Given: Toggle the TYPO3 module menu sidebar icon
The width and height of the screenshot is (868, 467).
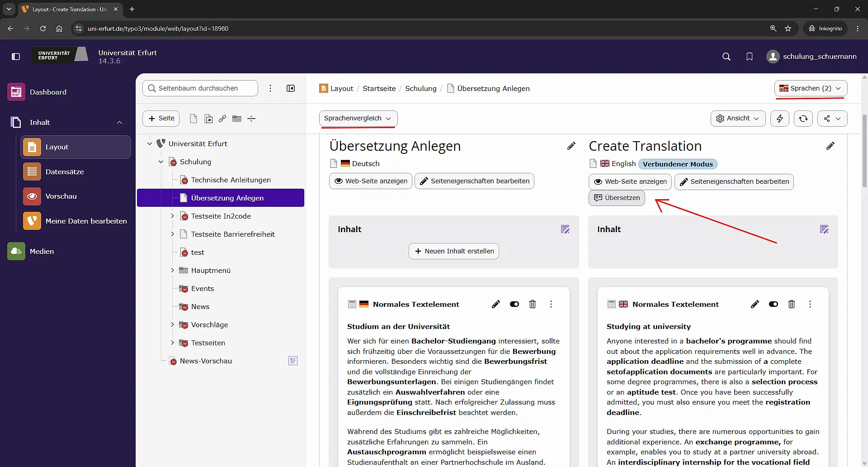Looking at the screenshot, I should (16, 57).
